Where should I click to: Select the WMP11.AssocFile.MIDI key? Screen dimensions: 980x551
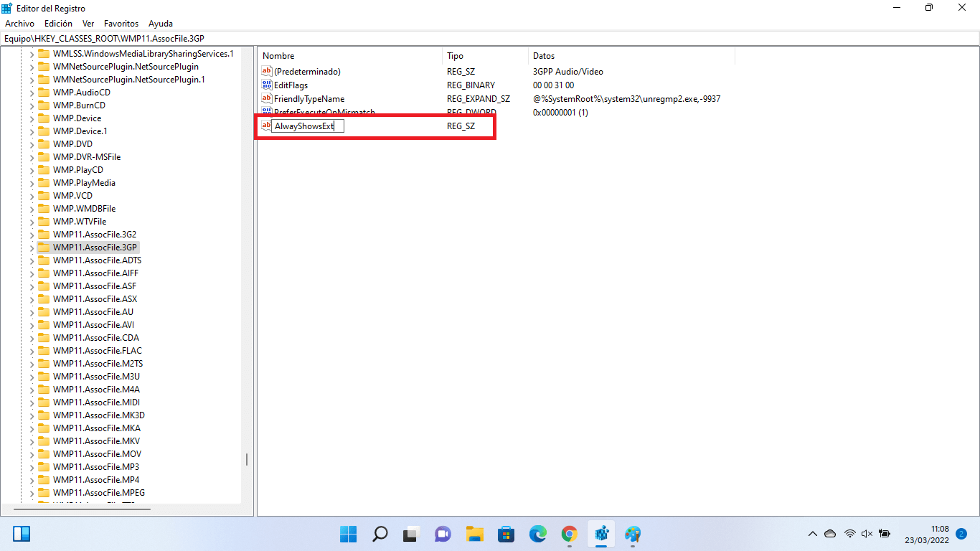click(x=97, y=402)
